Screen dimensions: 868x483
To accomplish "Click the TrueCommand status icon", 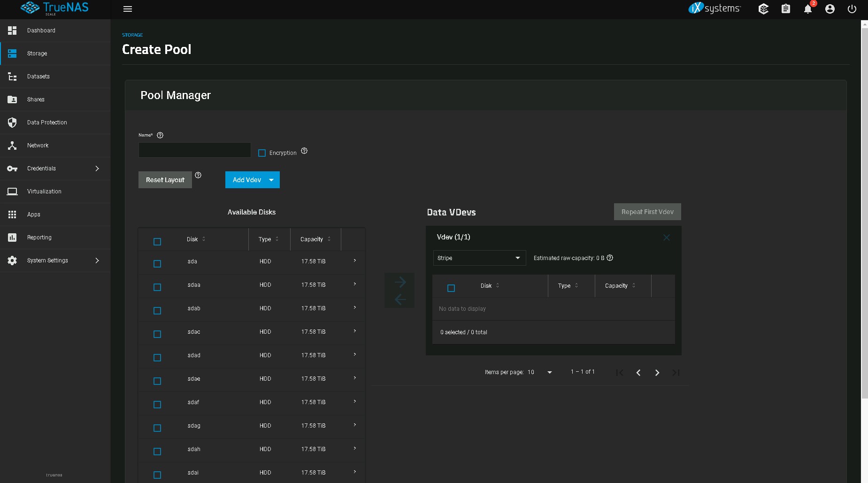I will tap(763, 9).
